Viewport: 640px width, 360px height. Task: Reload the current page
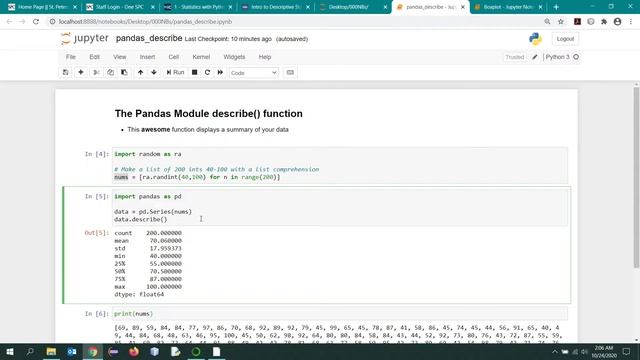coord(36,22)
